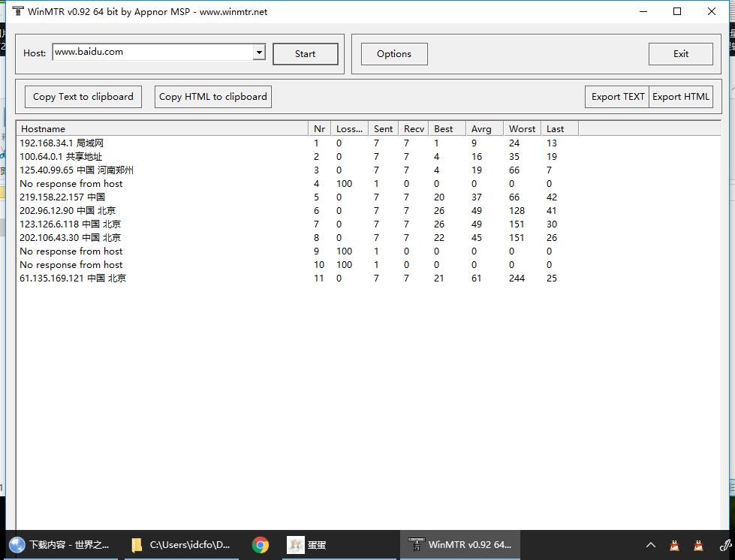Click the WinMTR title bar app icon
The width and height of the screenshot is (735, 560).
click(17, 11)
